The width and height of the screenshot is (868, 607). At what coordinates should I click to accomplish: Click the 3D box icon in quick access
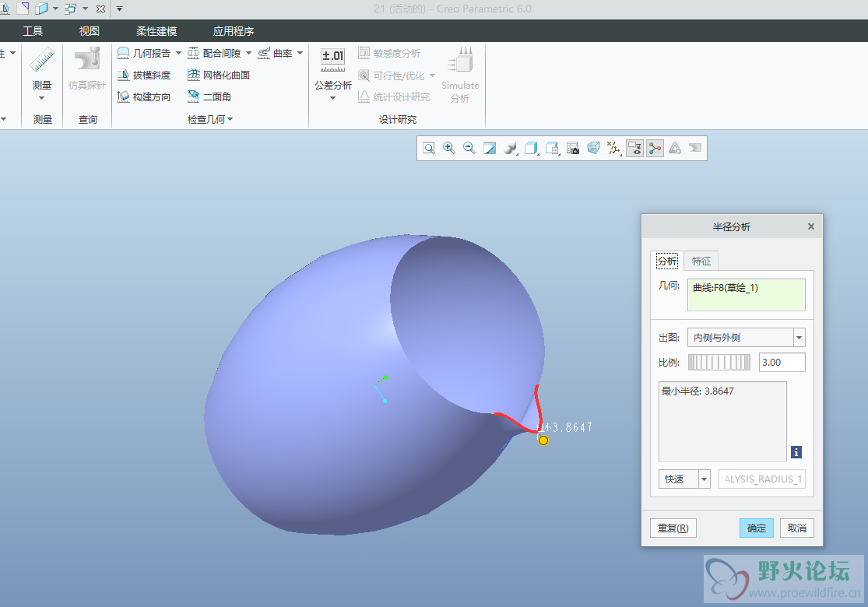(x=41, y=9)
